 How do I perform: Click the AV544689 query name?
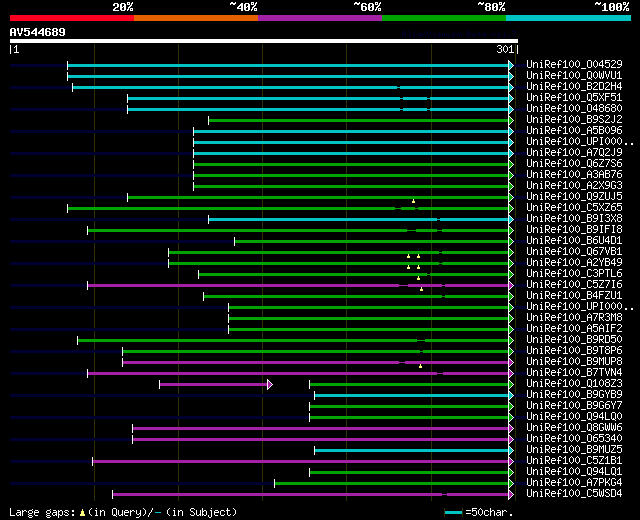(38, 32)
